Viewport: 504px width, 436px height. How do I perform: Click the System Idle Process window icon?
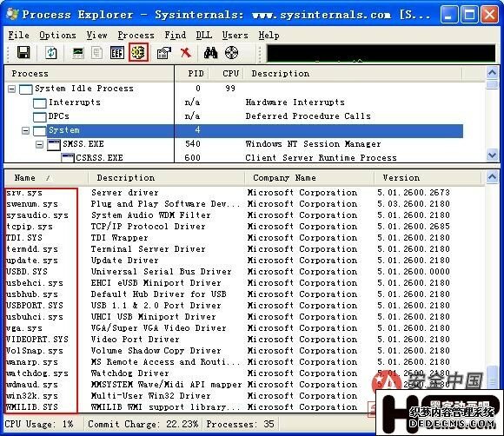pyautogui.click(x=26, y=89)
